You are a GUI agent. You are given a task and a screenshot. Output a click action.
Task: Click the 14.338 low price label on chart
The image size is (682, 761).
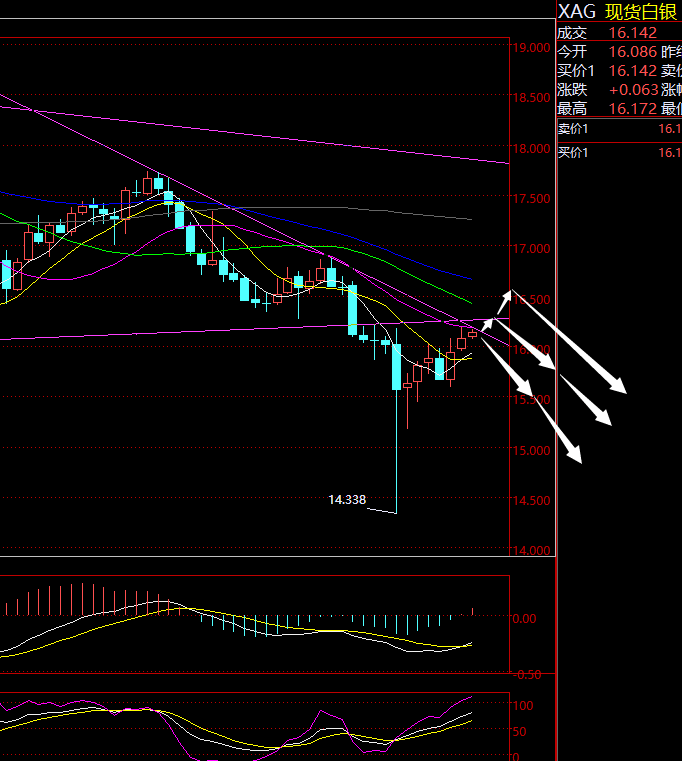click(x=347, y=499)
